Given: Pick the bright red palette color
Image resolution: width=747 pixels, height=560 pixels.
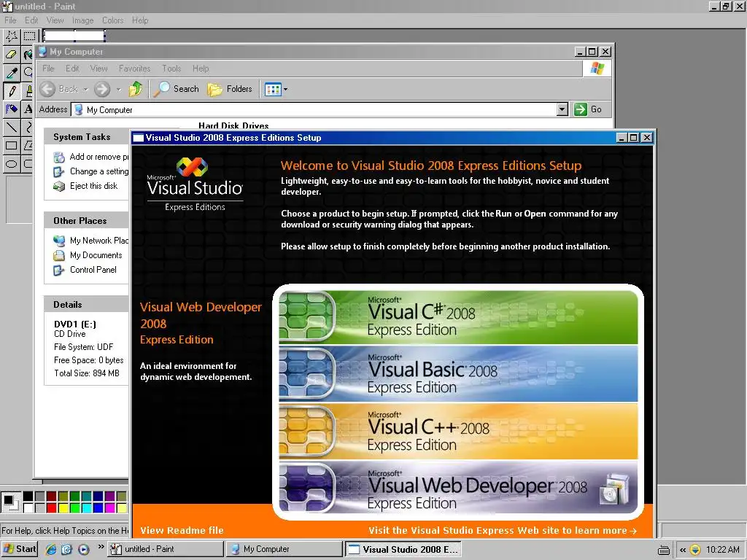Looking at the screenshot, I should click(x=52, y=508).
